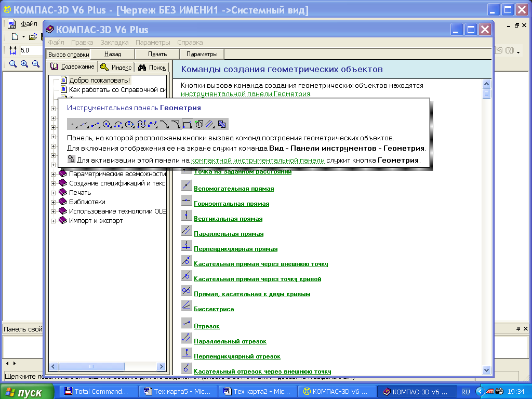Viewport: 532px width, 399px height.
Task: Switch to Total Commander in the taskbar
Action: [98, 391]
